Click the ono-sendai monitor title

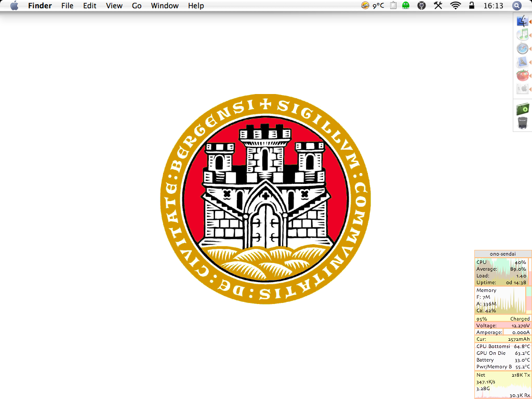pos(503,254)
